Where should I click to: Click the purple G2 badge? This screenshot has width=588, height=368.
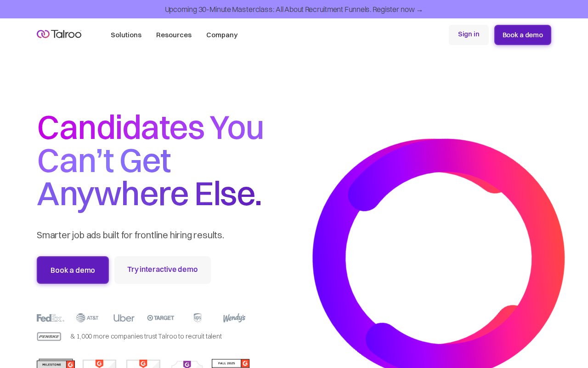(187, 364)
